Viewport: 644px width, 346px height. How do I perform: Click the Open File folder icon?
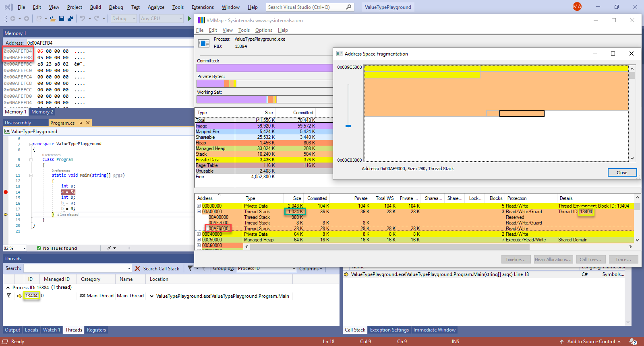(x=52, y=19)
